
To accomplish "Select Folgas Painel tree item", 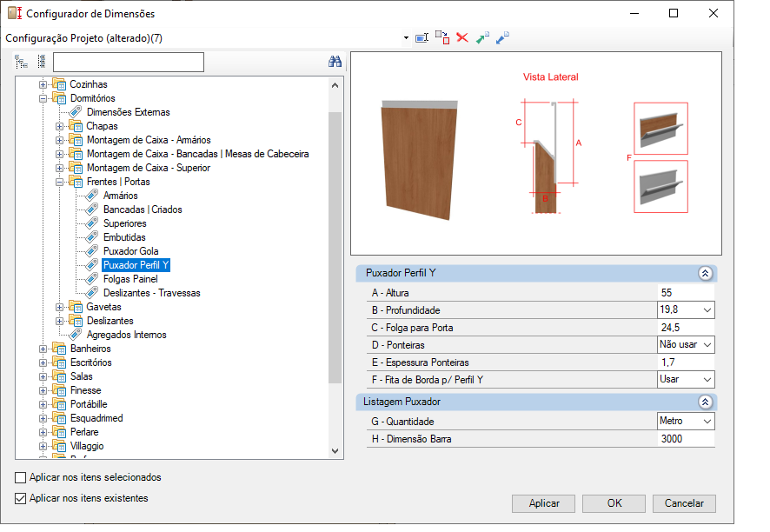I will click(130, 279).
